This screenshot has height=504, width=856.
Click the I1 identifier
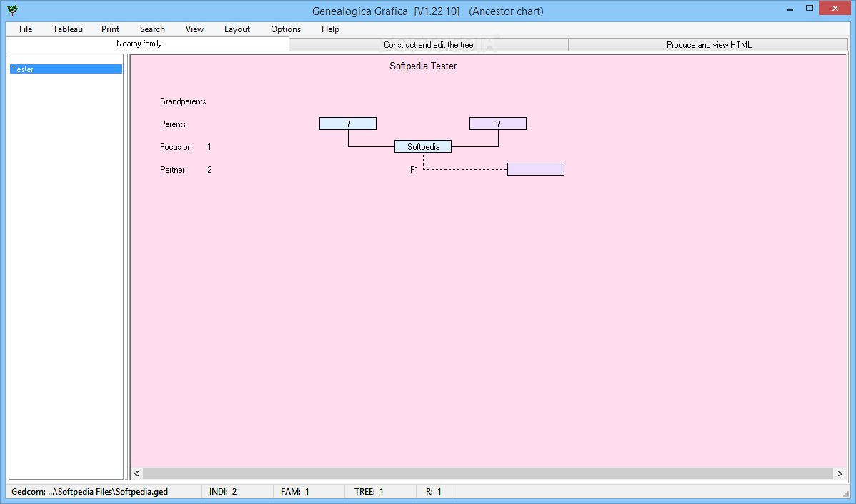tap(208, 147)
